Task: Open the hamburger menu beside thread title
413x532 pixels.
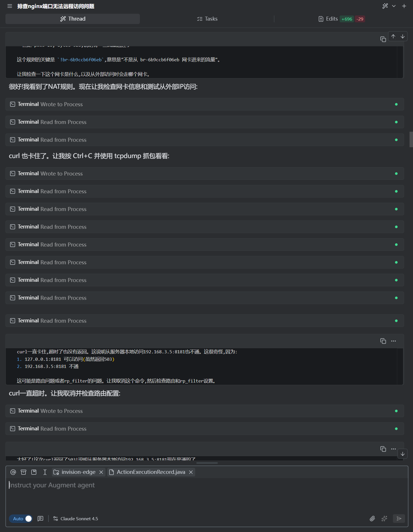Action: 10,6
